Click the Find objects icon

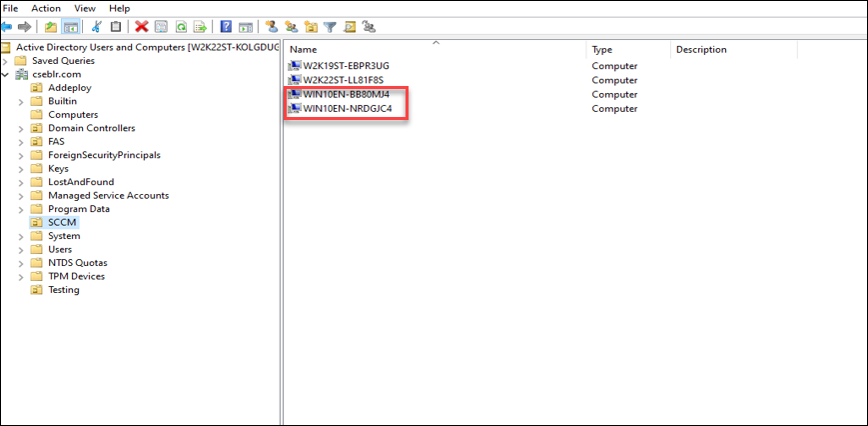point(350,27)
